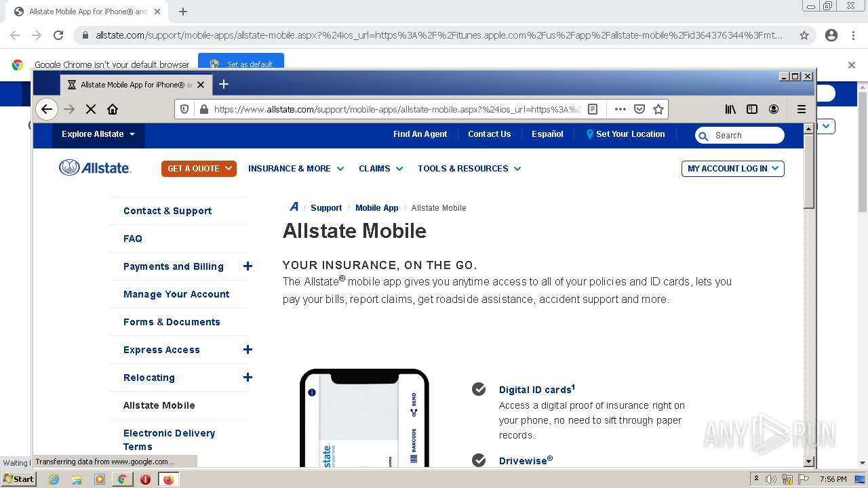Viewport: 868px width, 488px height.
Task: Click taskbar volume speaker icon
Action: point(771,479)
